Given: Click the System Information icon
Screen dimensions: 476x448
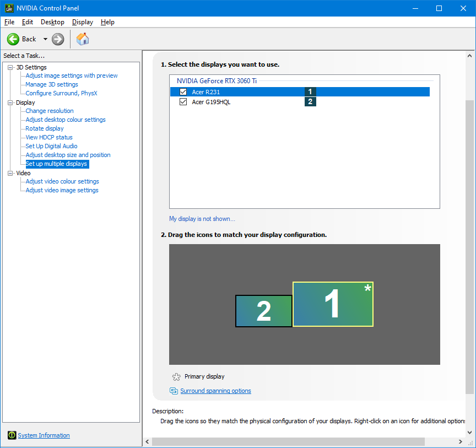Looking at the screenshot, I should click(12, 435).
